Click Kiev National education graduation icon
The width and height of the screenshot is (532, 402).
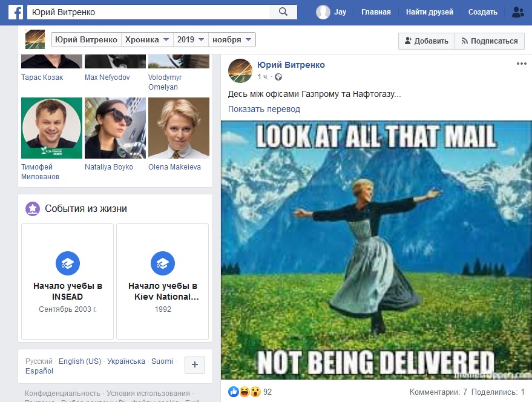click(163, 263)
